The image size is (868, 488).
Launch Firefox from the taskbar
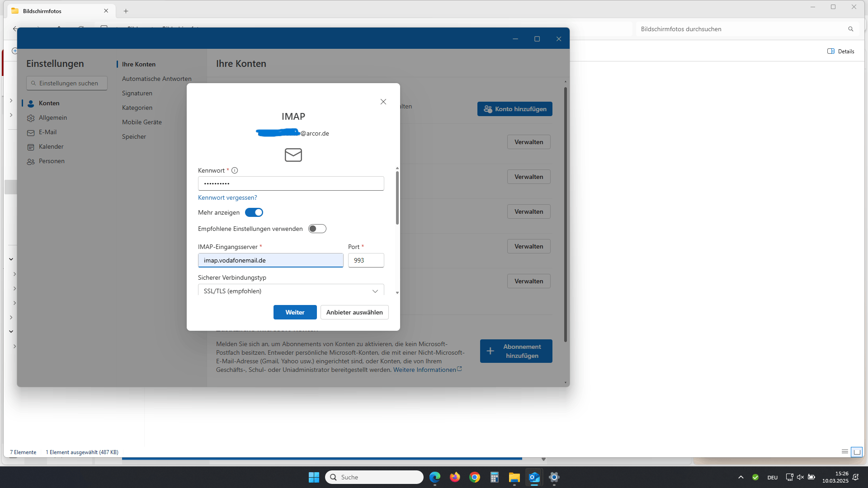[455, 477]
